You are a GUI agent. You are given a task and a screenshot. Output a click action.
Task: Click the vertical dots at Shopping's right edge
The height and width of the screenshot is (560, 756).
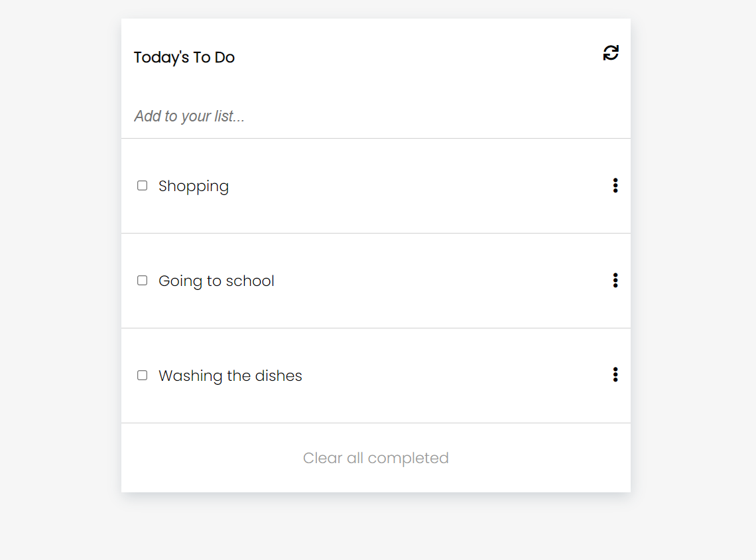coord(615,186)
